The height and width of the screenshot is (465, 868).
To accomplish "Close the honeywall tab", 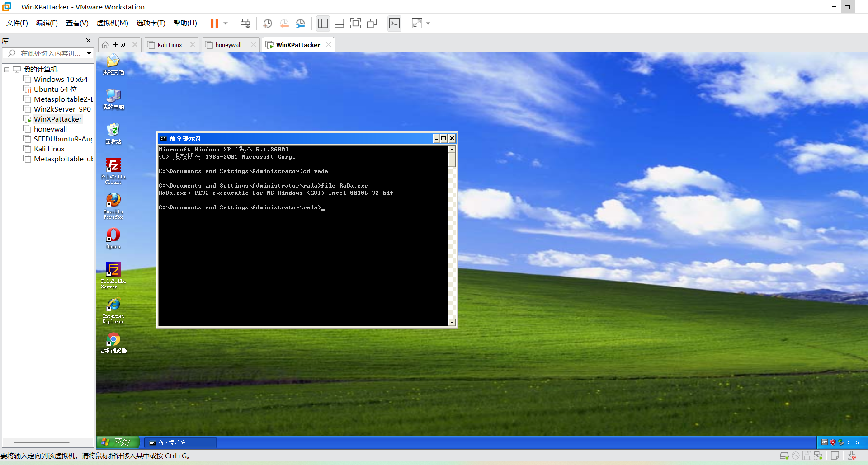I will [x=253, y=45].
